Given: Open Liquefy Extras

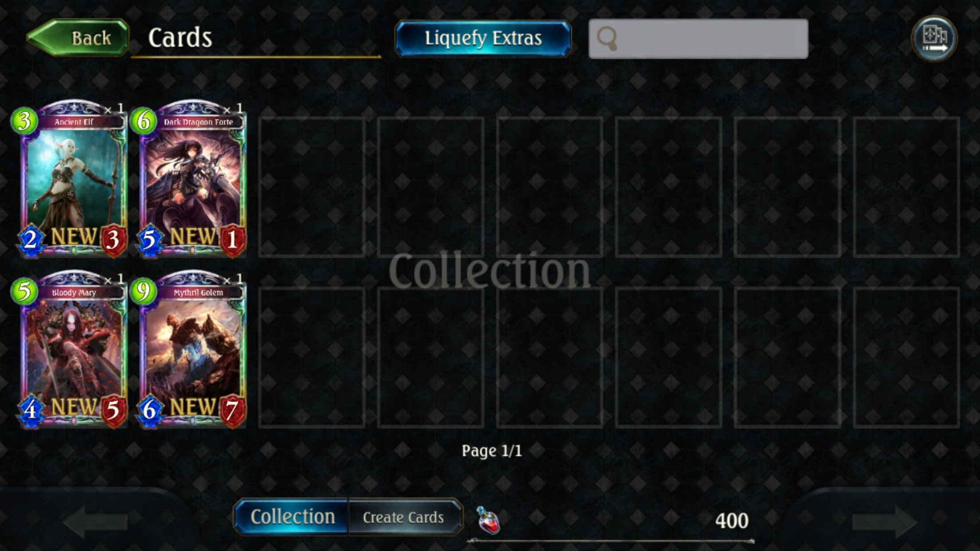Looking at the screenshot, I should (483, 38).
